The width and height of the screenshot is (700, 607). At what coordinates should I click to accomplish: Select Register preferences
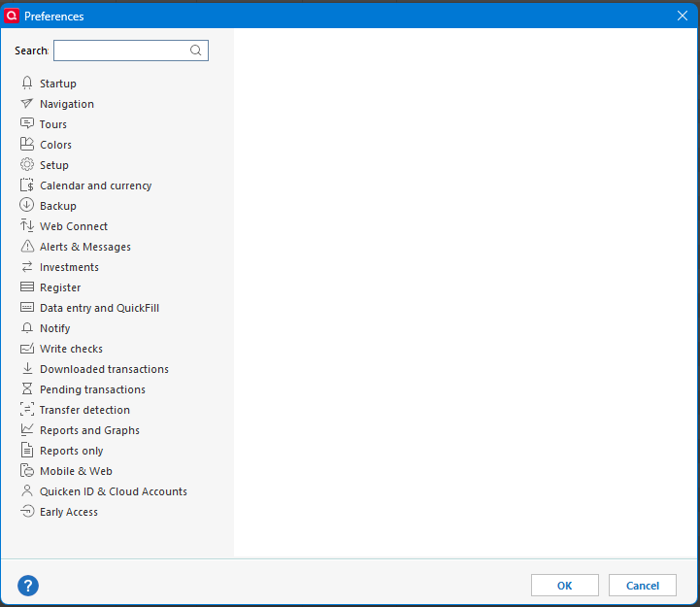(x=60, y=287)
